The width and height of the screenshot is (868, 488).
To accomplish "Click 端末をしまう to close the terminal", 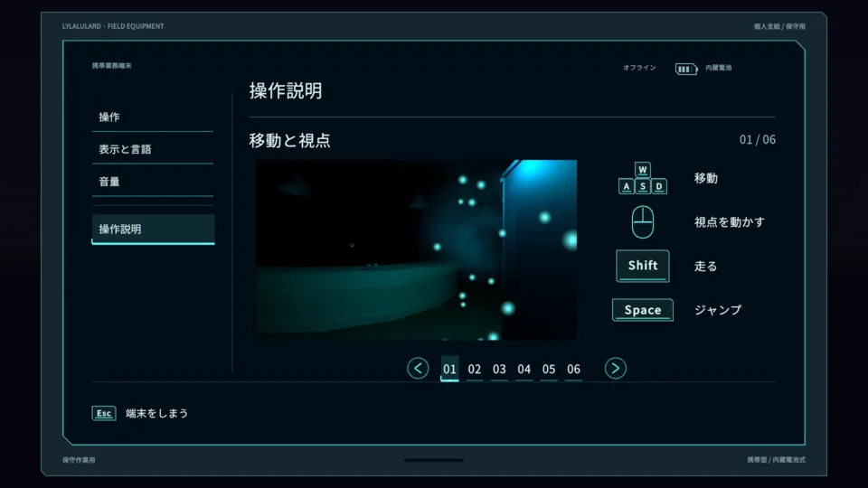I will pyautogui.click(x=157, y=413).
